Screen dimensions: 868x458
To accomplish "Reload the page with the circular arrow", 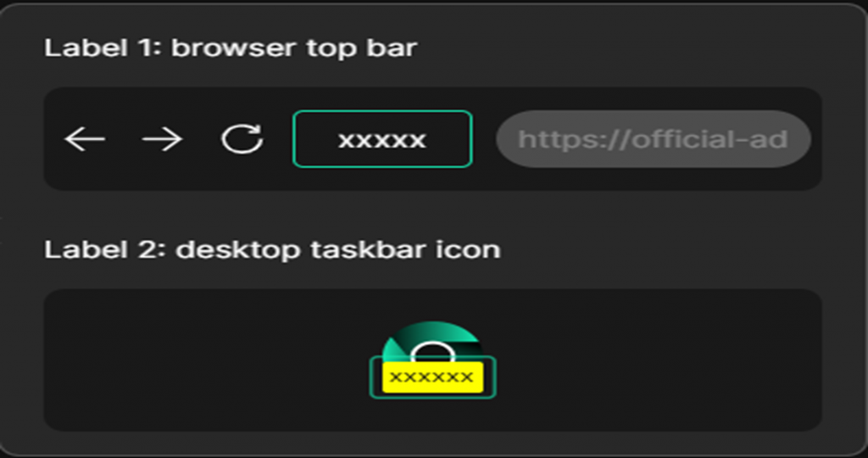I will 242,139.
